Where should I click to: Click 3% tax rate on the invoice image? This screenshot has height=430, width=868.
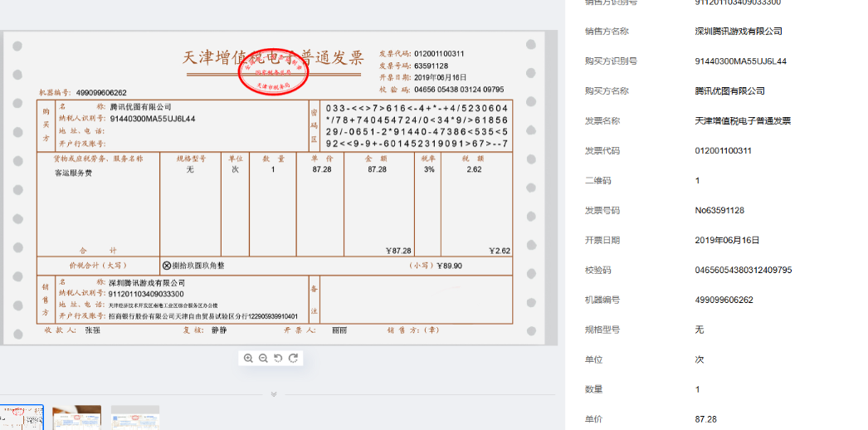(x=429, y=169)
